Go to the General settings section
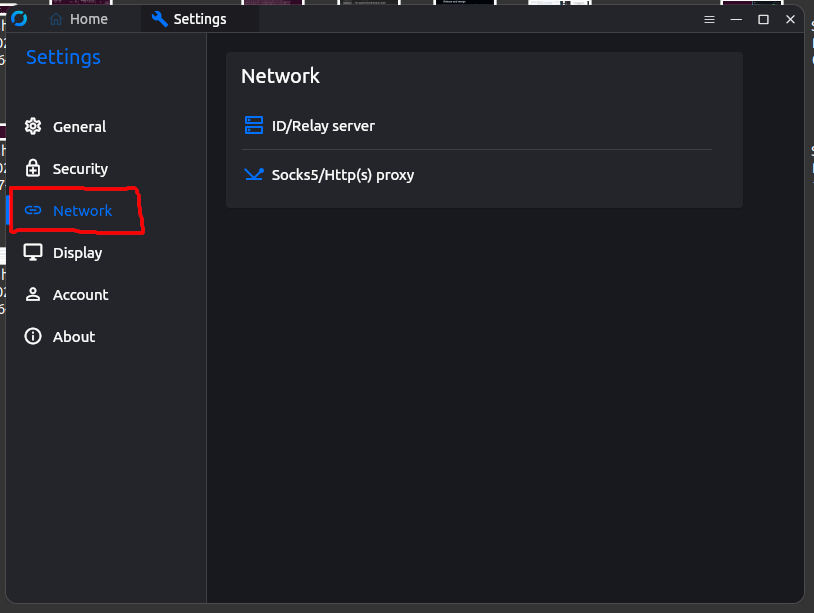The height and width of the screenshot is (613, 814). (x=79, y=127)
